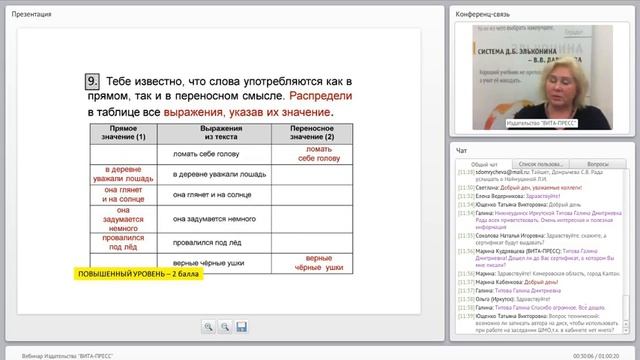Click the yellow ПОВЫШЕННЫЙ УРОВЕНЬ – 2 балла label
This screenshot has height=360, width=640.
click(138, 274)
